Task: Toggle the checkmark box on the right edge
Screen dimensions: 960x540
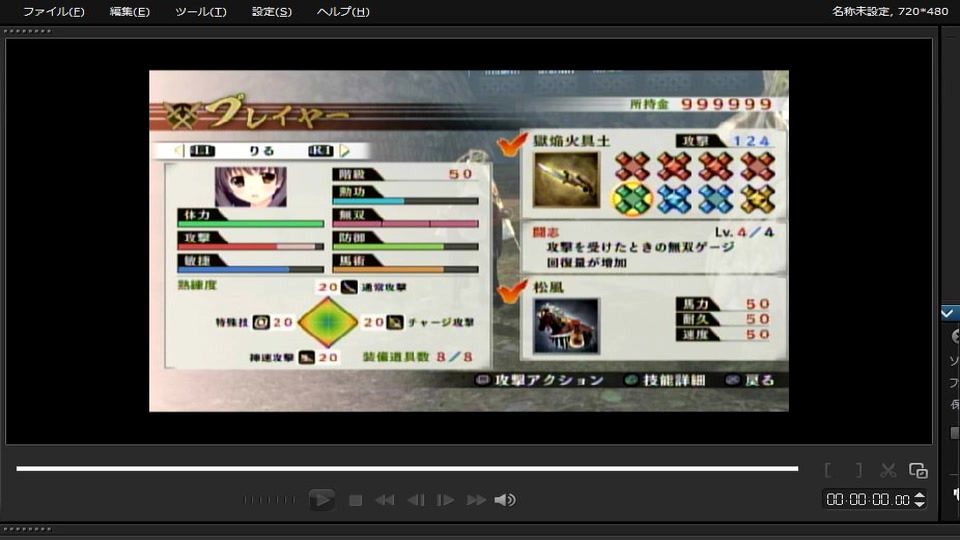Action: point(949,313)
